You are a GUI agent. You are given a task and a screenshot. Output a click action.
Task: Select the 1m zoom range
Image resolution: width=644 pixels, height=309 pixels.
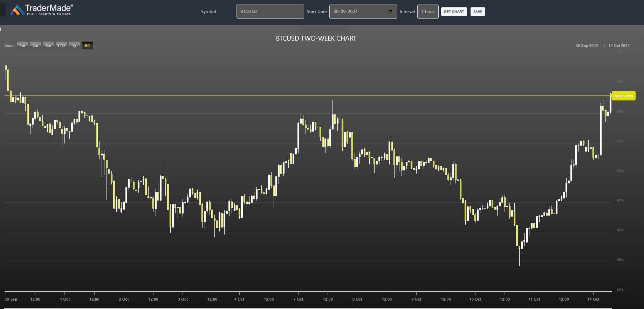[x=22, y=45]
